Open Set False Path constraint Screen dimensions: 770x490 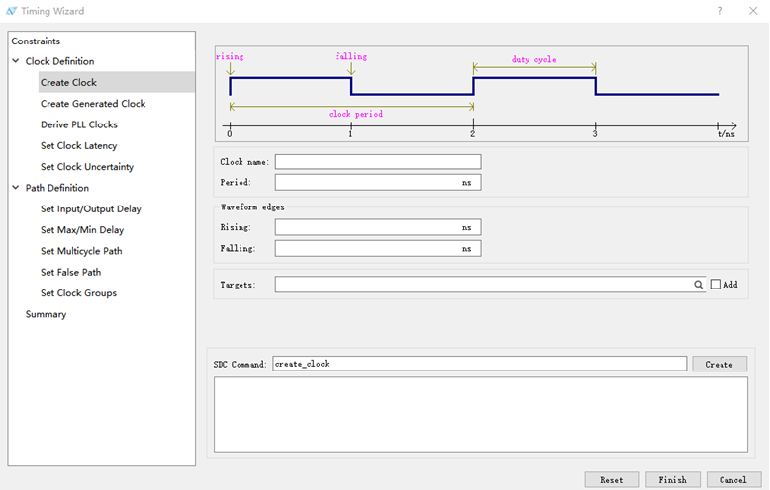[71, 272]
